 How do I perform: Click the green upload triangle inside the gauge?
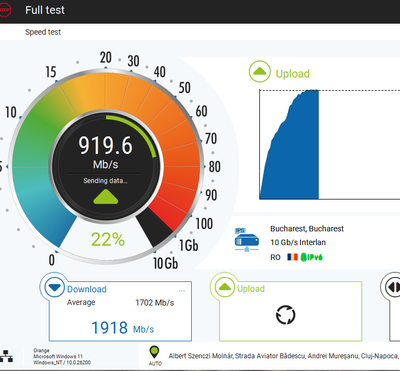(x=106, y=197)
